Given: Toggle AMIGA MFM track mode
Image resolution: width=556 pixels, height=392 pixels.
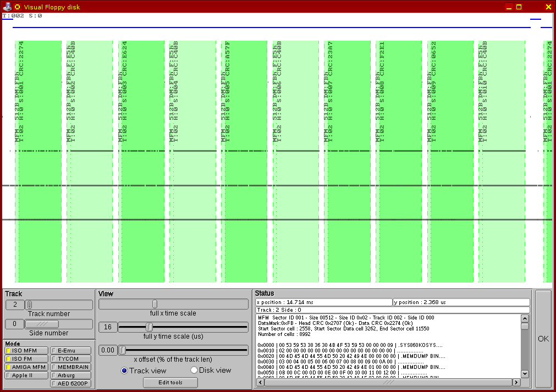Looking at the screenshot, I should click(x=26, y=367).
